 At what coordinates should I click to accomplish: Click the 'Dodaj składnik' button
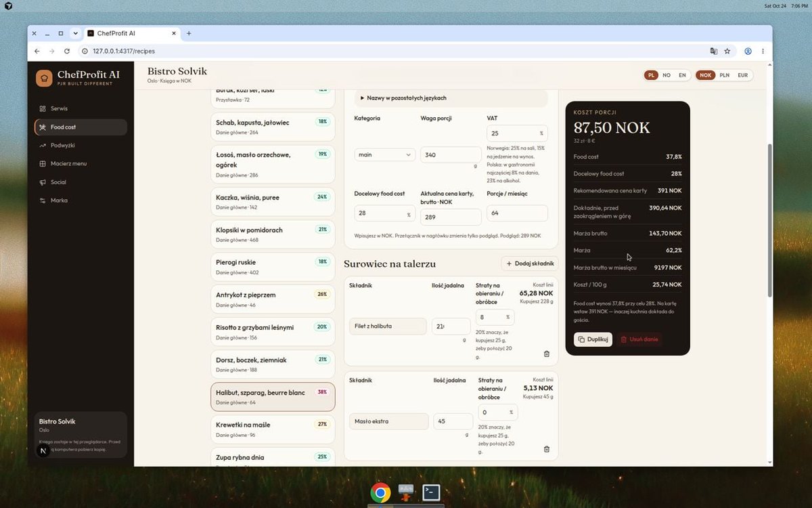(530, 263)
